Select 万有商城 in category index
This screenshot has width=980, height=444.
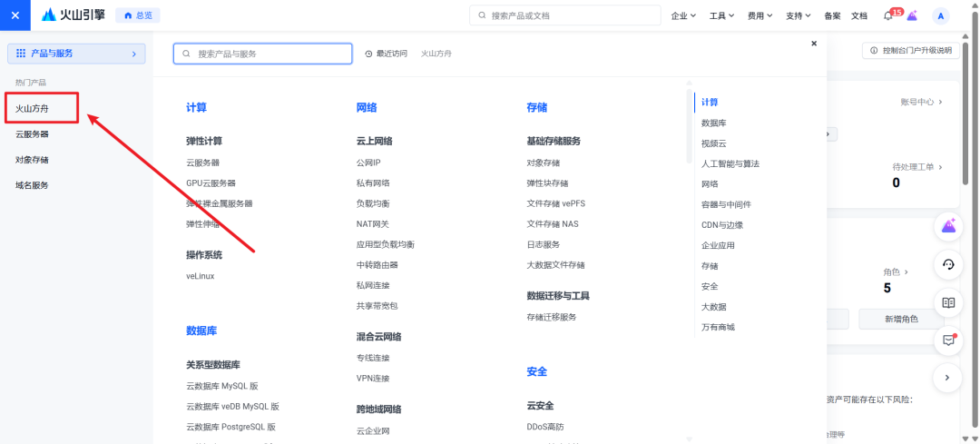pos(718,327)
